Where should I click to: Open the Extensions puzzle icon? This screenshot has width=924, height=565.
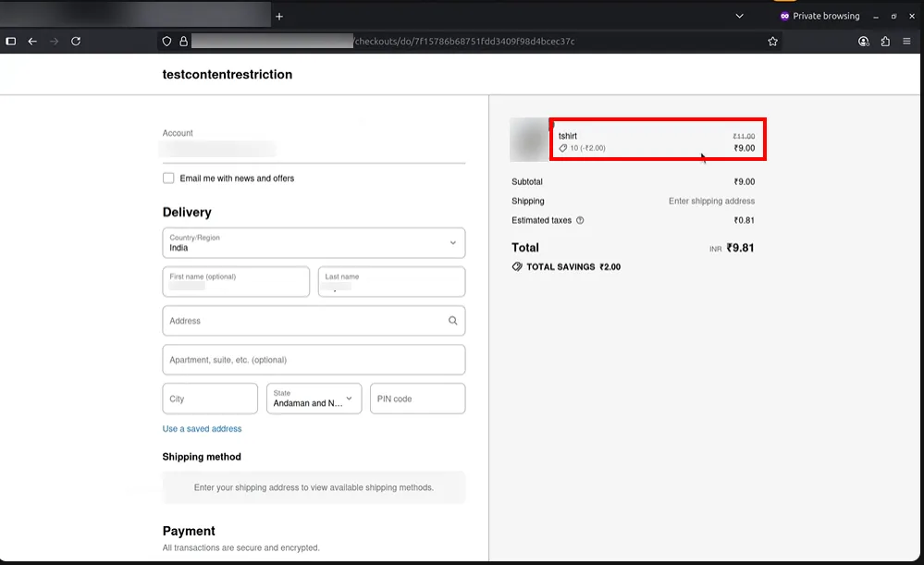tap(885, 42)
